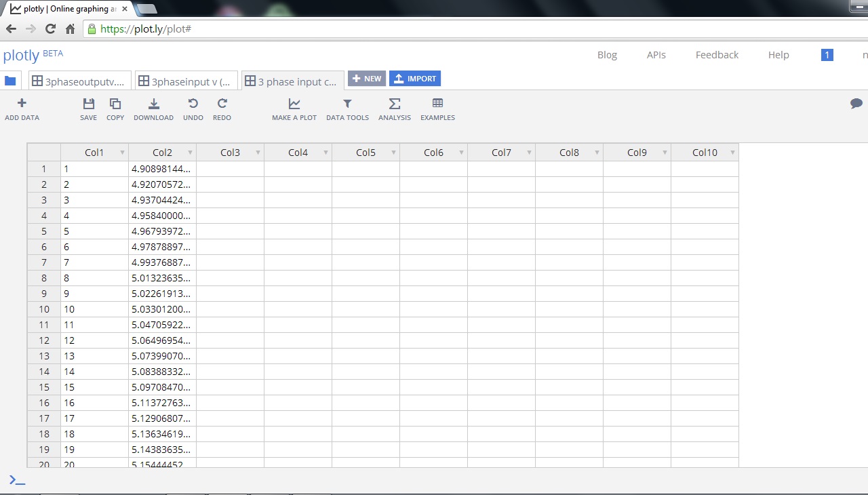Click cell containing 4.90898144

pyautogui.click(x=163, y=169)
